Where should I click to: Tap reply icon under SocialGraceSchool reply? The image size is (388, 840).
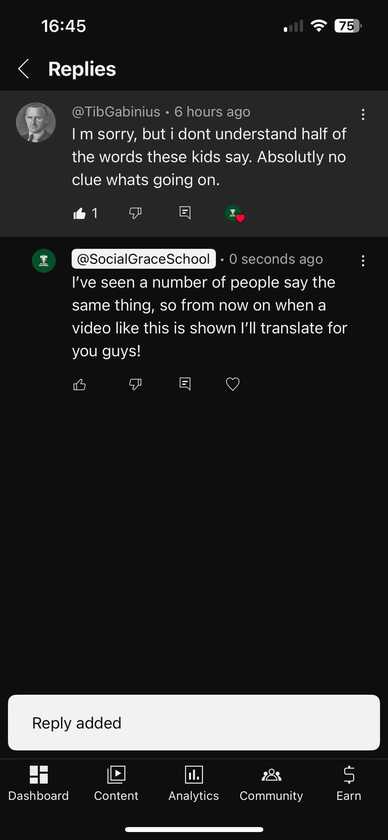point(184,384)
